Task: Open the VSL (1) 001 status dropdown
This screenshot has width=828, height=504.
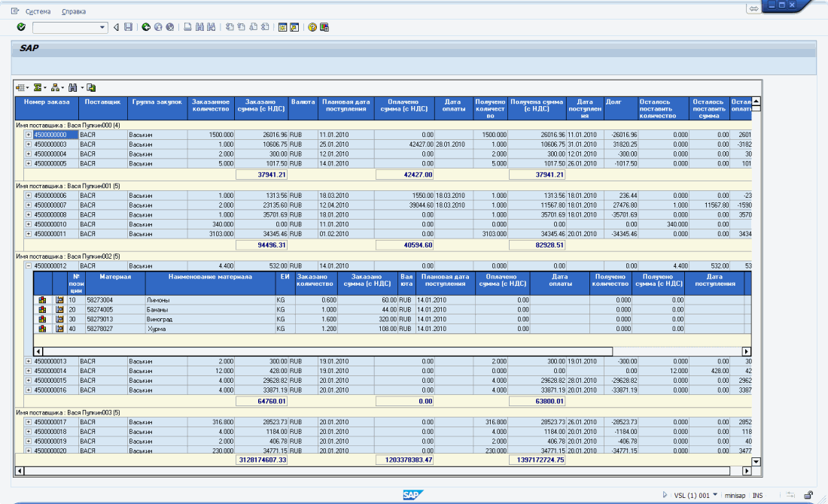Action: click(715, 495)
